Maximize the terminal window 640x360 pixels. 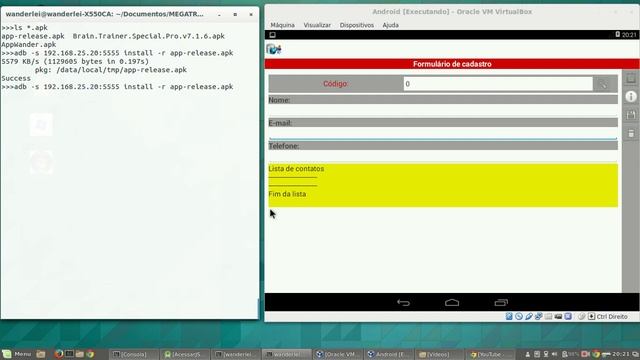click(235, 14)
